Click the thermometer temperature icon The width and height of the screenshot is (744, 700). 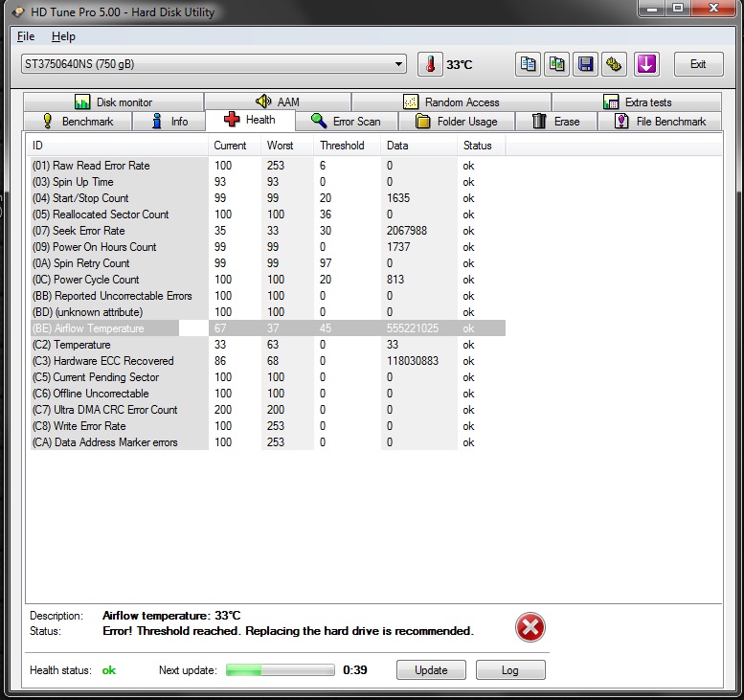click(x=430, y=64)
